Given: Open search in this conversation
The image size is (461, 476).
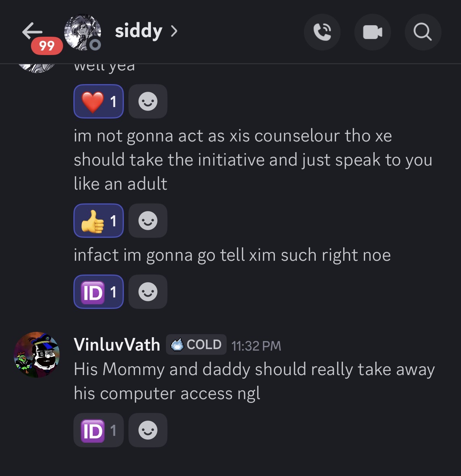Looking at the screenshot, I should pyautogui.click(x=423, y=32).
